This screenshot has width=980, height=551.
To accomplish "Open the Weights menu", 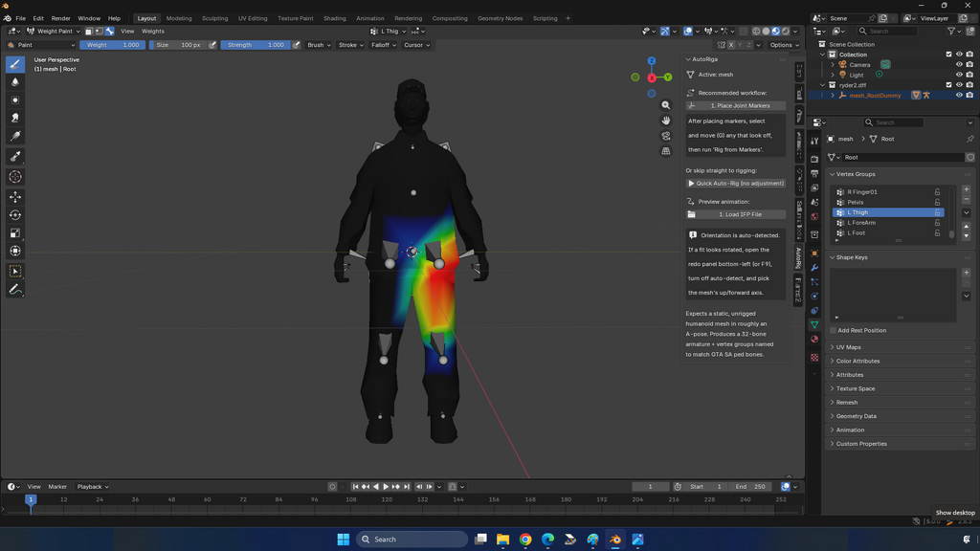I will click(152, 32).
